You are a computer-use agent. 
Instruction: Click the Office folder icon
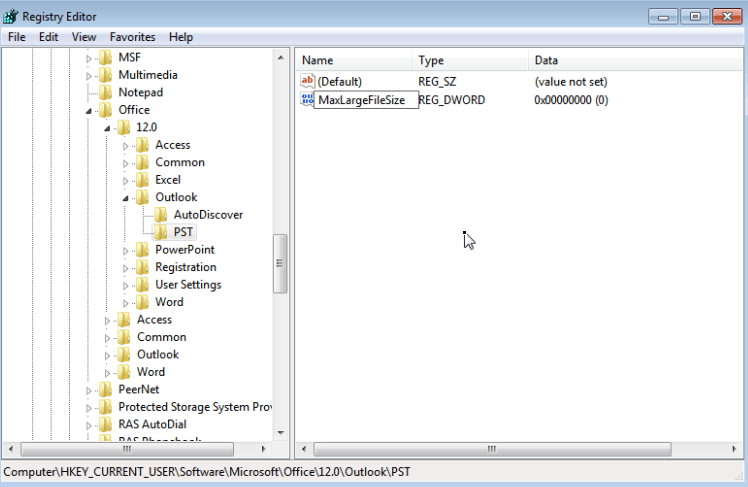coord(105,110)
